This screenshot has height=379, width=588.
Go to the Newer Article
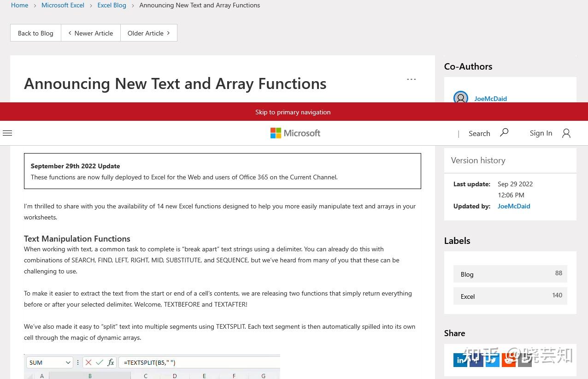click(x=91, y=33)
